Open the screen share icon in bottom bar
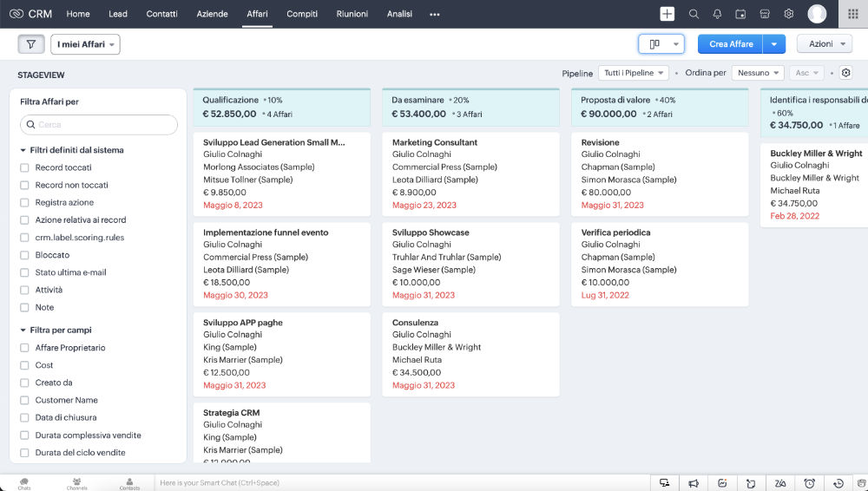The image size is (868, 491). point(665,483)
